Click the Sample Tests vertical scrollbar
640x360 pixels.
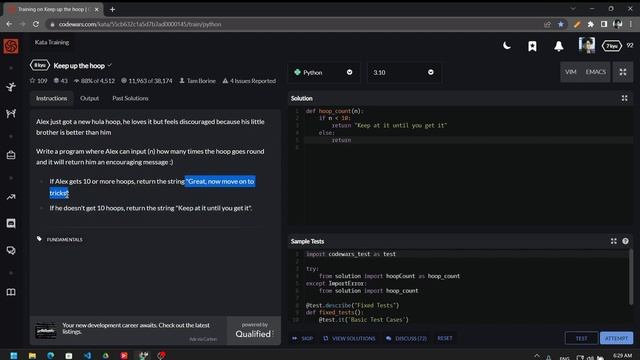tap(631, 278)
